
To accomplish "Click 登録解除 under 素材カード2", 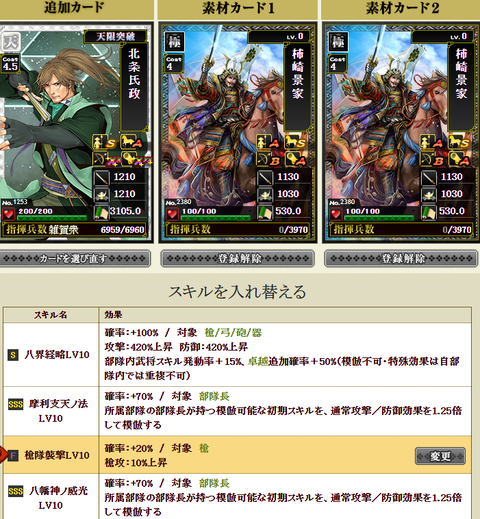I will pyautogui.click(x=401, y=258).
